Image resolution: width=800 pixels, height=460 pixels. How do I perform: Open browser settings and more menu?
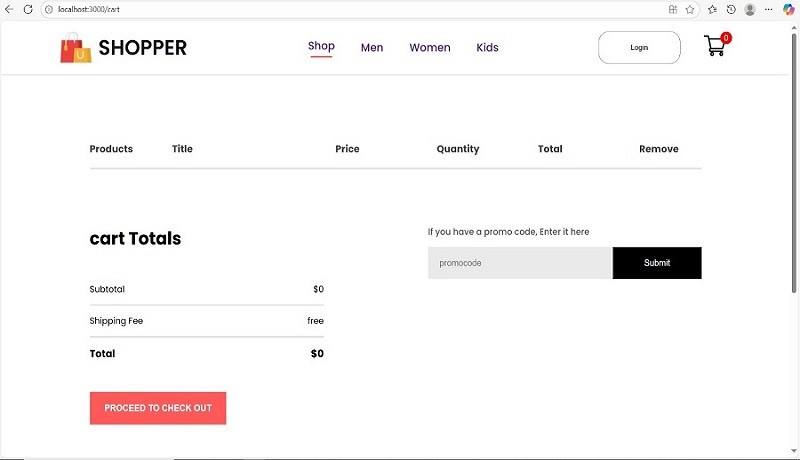tap(769, 9)
